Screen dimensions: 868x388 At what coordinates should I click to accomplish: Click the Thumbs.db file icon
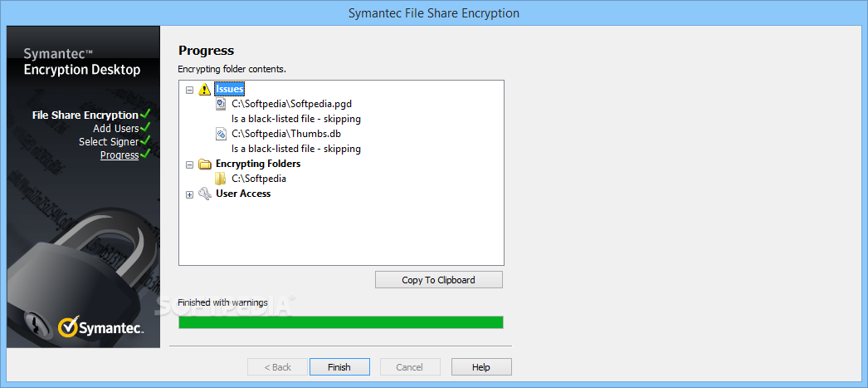[x=221, y=134]
